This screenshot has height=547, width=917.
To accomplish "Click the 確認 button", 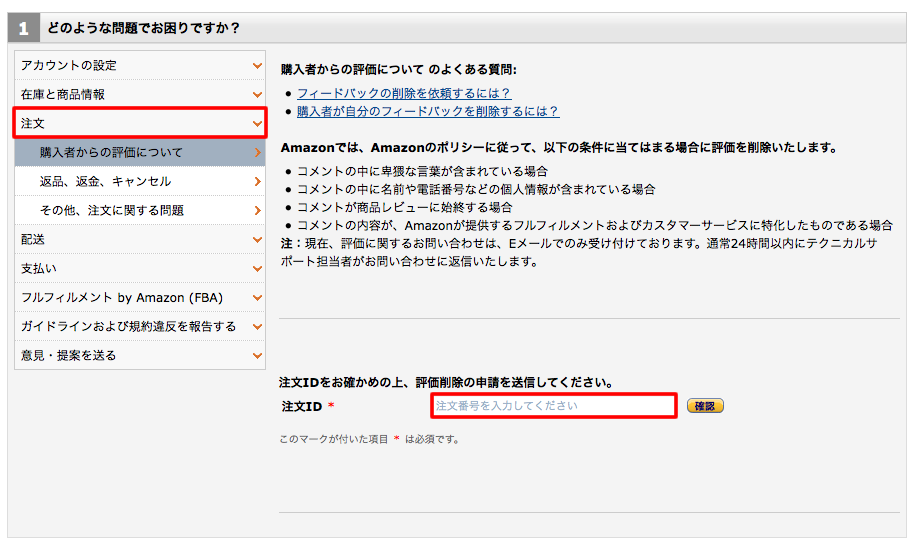I will (x=705, y=406).
